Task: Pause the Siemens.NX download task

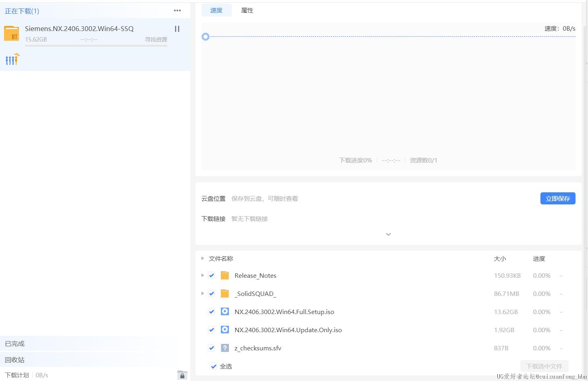Action: (x=177, y=29)
